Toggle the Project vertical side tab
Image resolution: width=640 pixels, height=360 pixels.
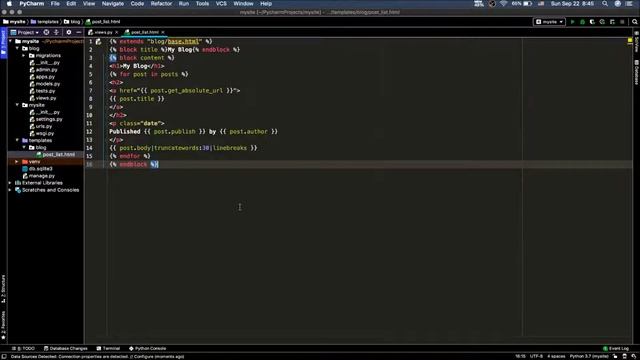pyautogui.click(x=3, y=44)
